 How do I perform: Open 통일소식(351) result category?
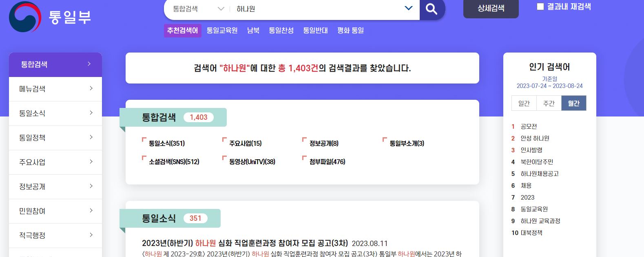coord(167,143)
